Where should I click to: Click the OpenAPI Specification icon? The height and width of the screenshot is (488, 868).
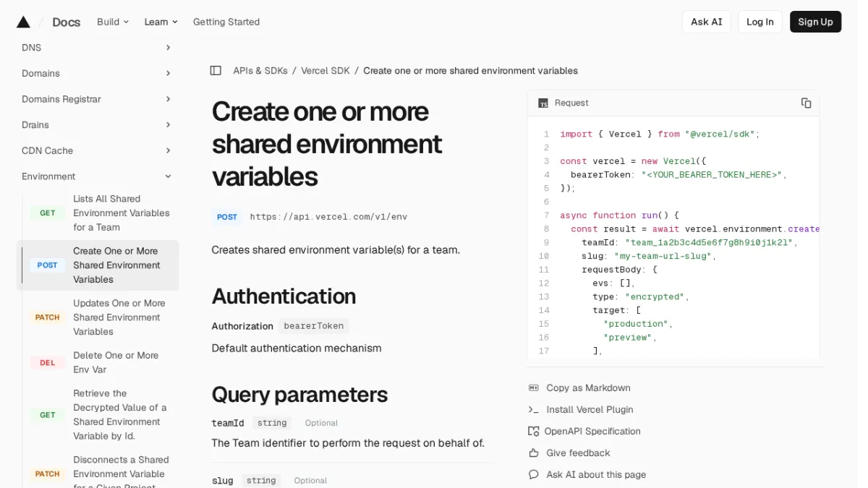pos(534,432)
